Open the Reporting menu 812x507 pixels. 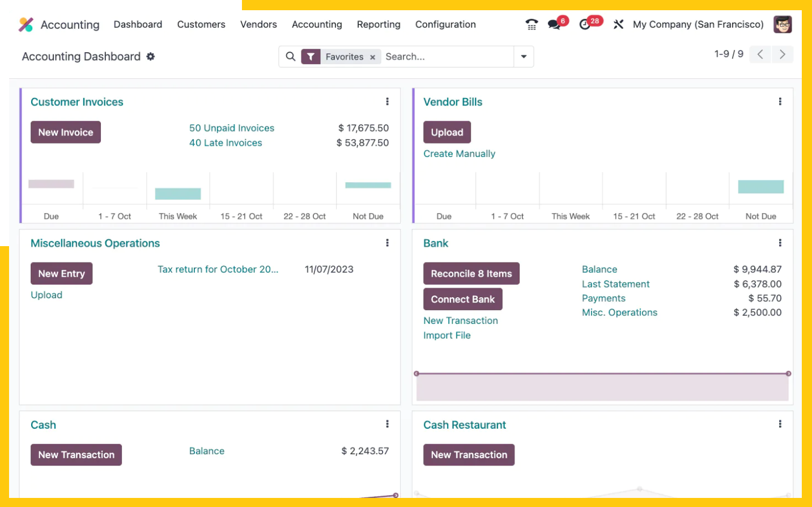coord(379,24)
